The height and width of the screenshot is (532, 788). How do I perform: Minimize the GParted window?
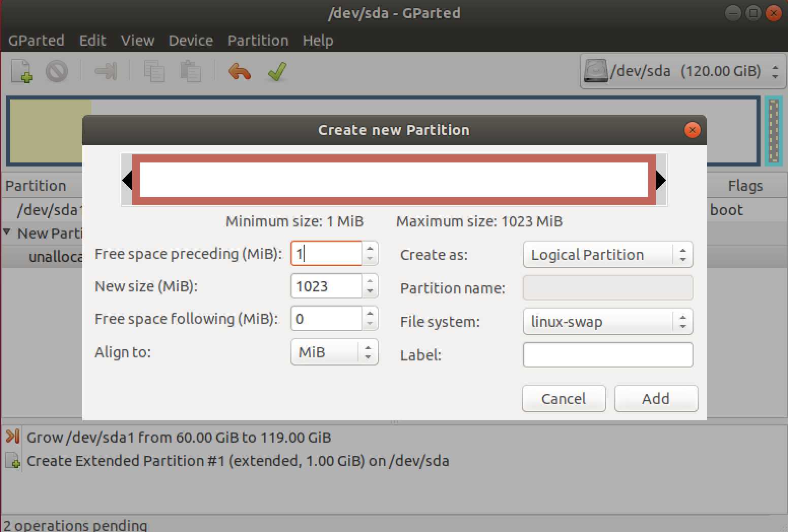[x=733, y=13]
